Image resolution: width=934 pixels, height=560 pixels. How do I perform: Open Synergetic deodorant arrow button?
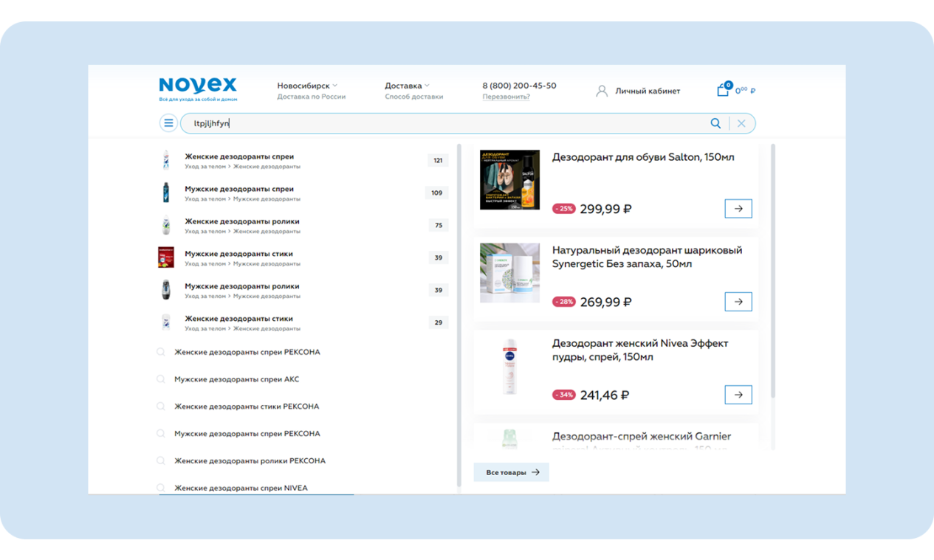(x=738, y=302)
